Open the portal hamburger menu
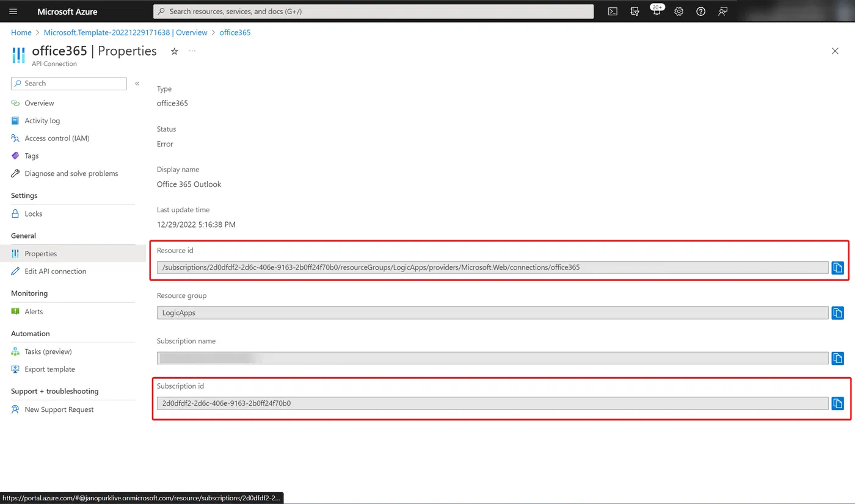This screenshot has width=855, height=504. tap(13, 12)
